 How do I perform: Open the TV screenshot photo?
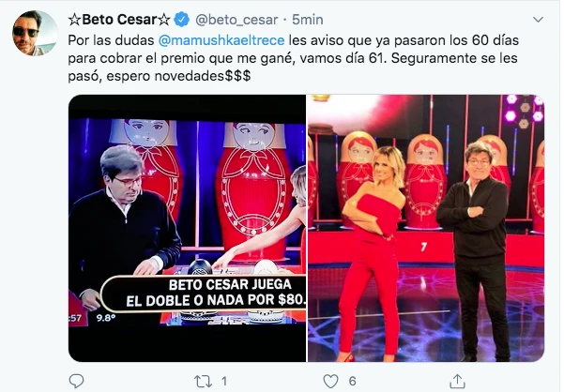(x=187, y=228)
